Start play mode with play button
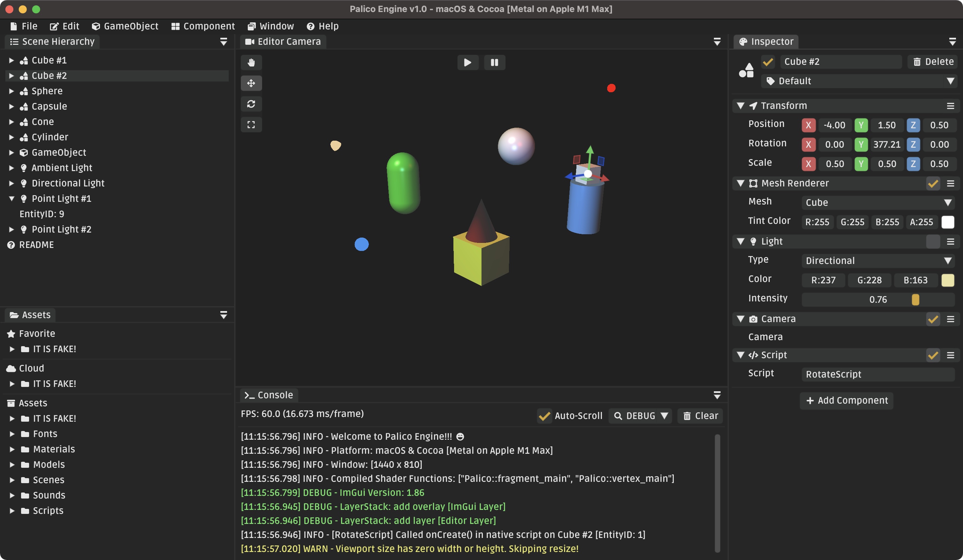Image resolution: width=963 pixels, height=560 pixels. tap(467, 62)
